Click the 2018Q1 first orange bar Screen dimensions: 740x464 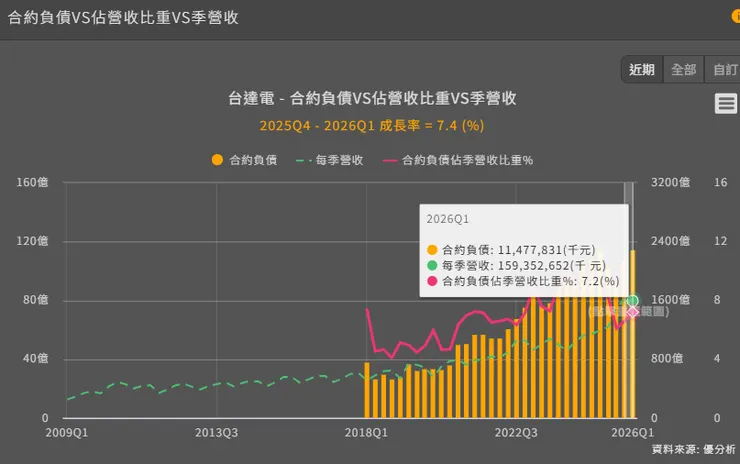pyautogui.click(x=367, y=390)
